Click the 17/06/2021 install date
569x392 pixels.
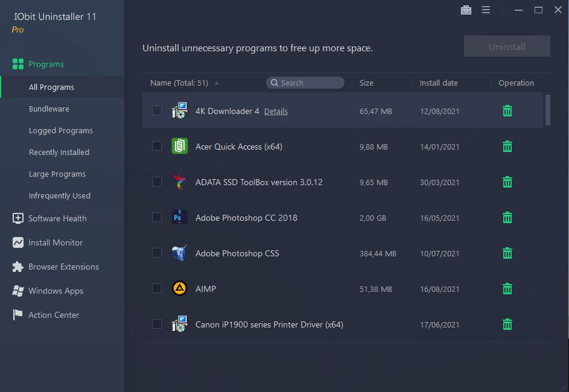pos(439,324)
